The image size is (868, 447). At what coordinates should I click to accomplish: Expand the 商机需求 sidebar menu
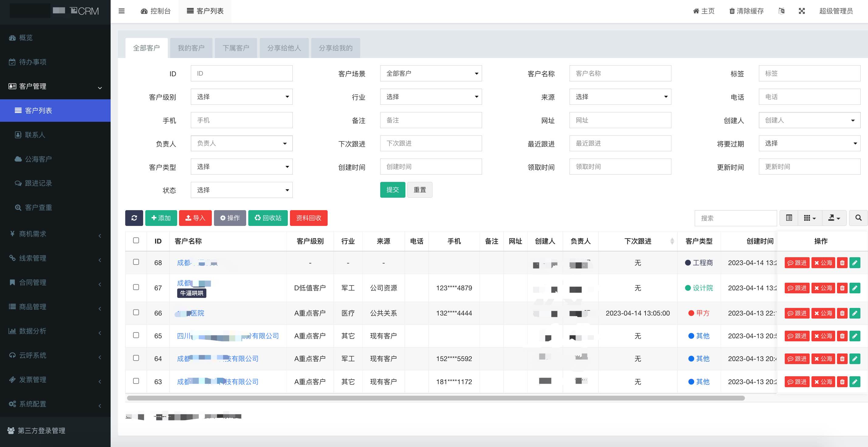point(55,234)
